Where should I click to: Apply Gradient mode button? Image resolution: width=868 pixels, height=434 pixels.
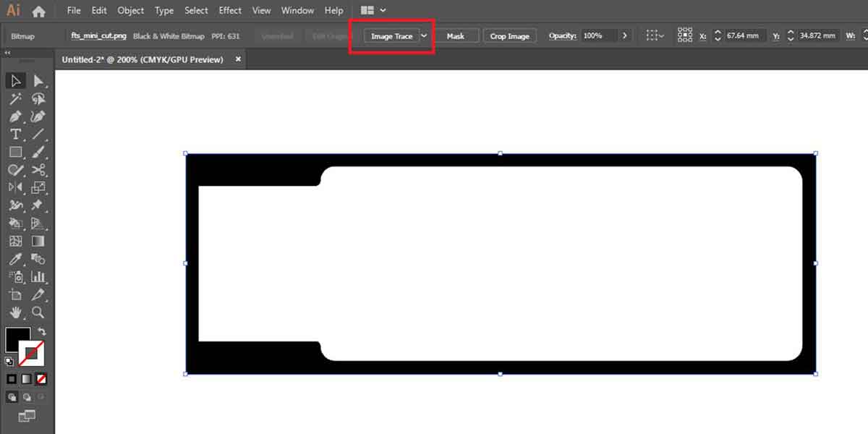coord(27,378)
